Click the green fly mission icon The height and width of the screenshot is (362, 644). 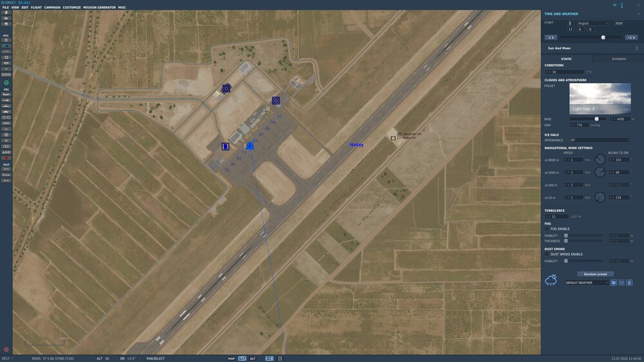click(6, 82)
